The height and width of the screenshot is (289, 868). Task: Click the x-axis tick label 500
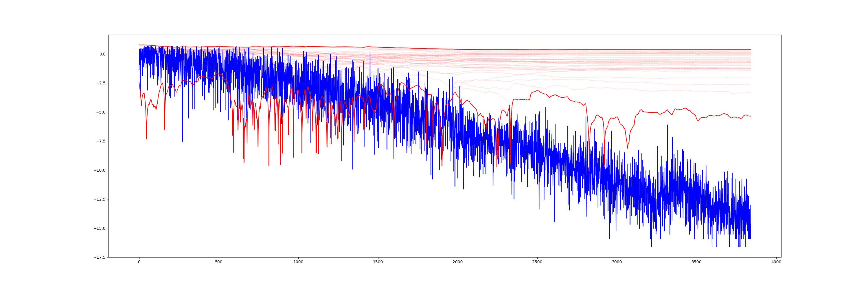pos(219,262)
